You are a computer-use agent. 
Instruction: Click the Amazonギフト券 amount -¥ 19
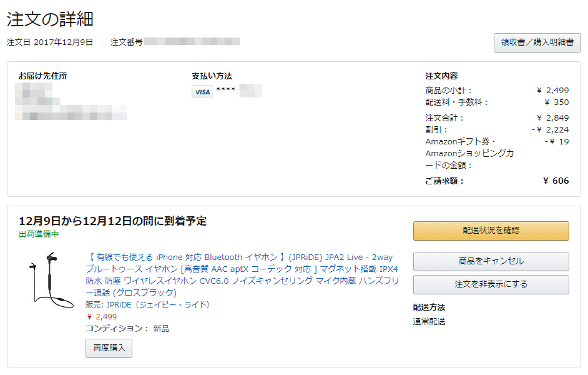557,141
